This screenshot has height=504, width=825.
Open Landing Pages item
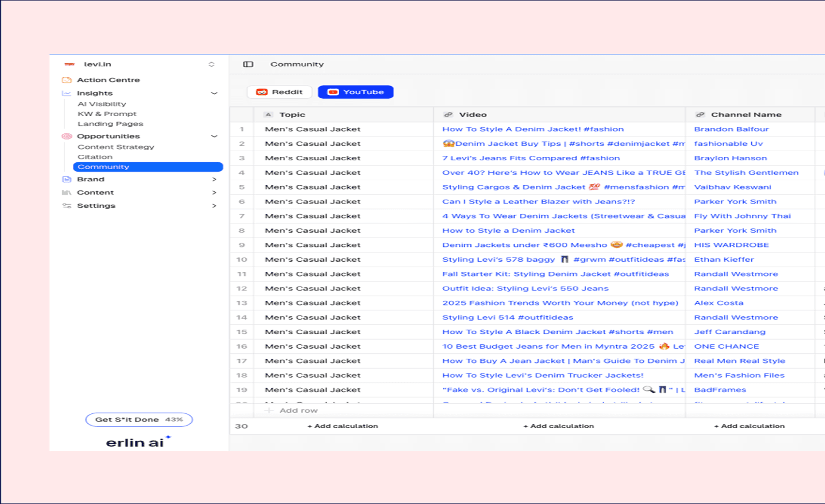click(111, 124)
